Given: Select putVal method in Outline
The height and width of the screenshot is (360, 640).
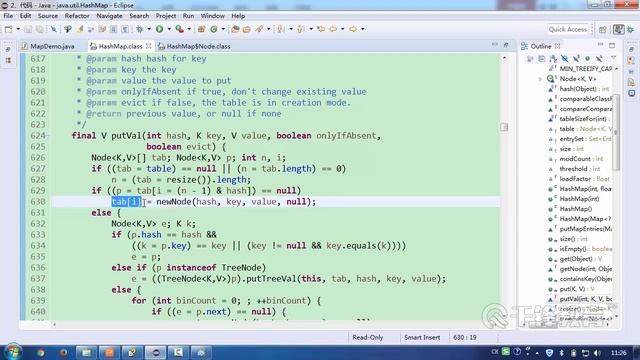Looking at the screenshot, I should click(x=586, y=299).
